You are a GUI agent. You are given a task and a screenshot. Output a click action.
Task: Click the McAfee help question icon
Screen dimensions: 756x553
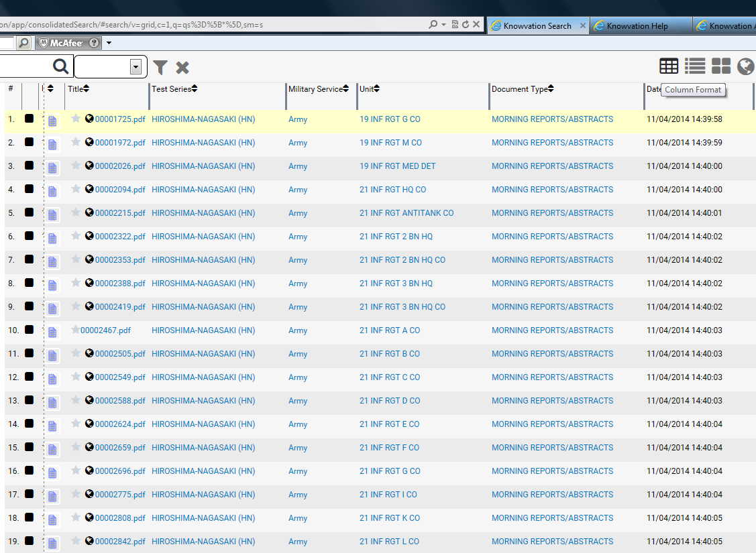tap(95, 43)
